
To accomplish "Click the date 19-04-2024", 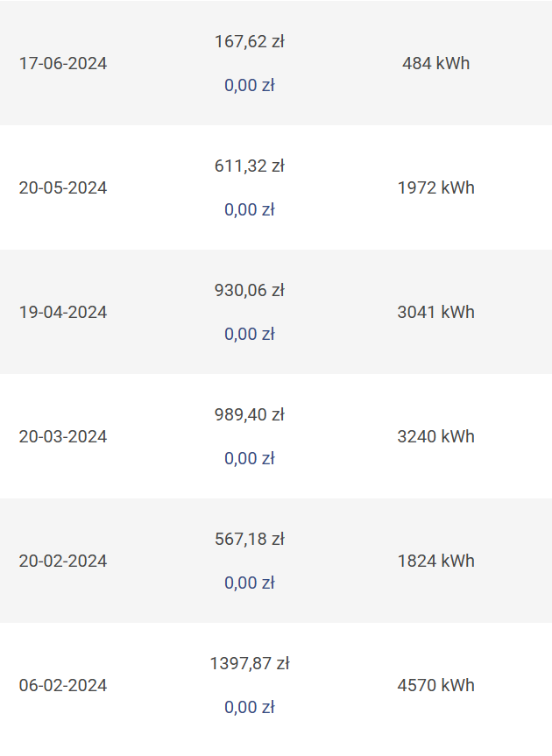I will pyautogui.click(x=63, y=313).
